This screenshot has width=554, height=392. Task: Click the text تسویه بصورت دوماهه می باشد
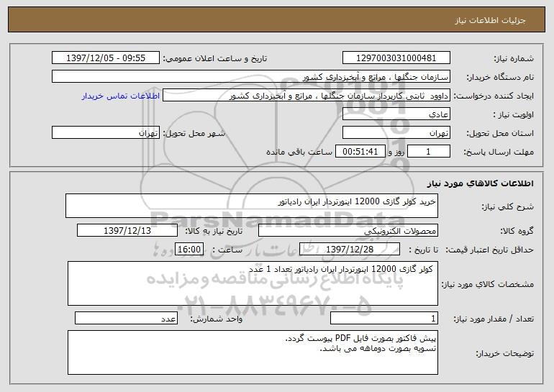coord(378,349)
